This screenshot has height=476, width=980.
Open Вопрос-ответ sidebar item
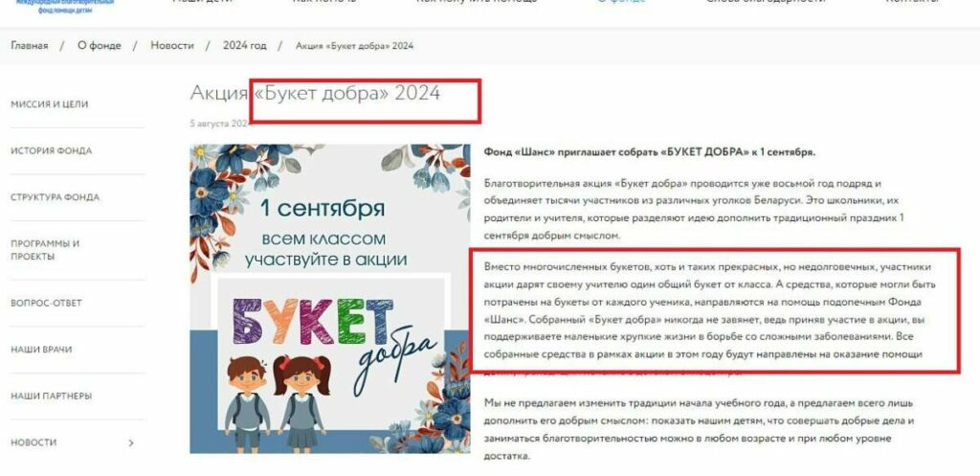46,303
